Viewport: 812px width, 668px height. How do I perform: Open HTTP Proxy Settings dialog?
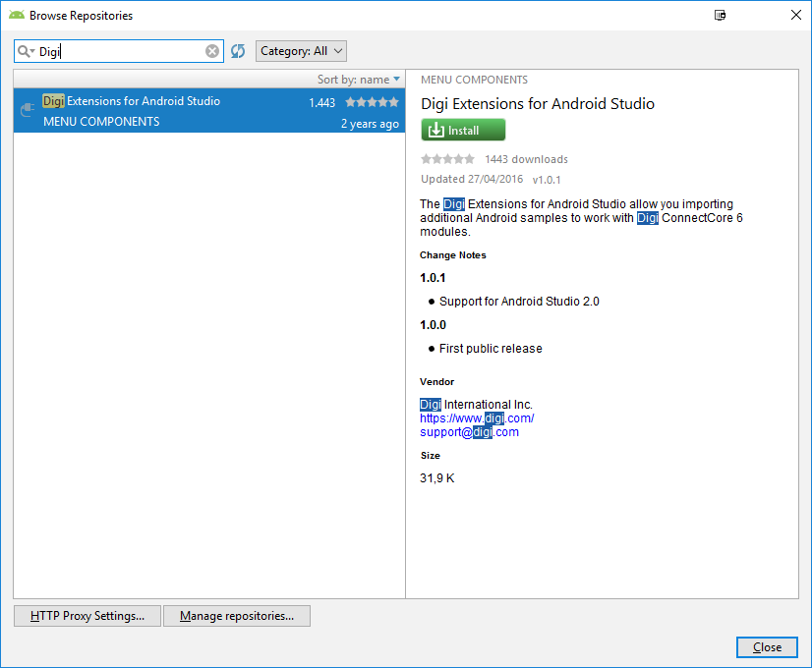pos(87,616)
